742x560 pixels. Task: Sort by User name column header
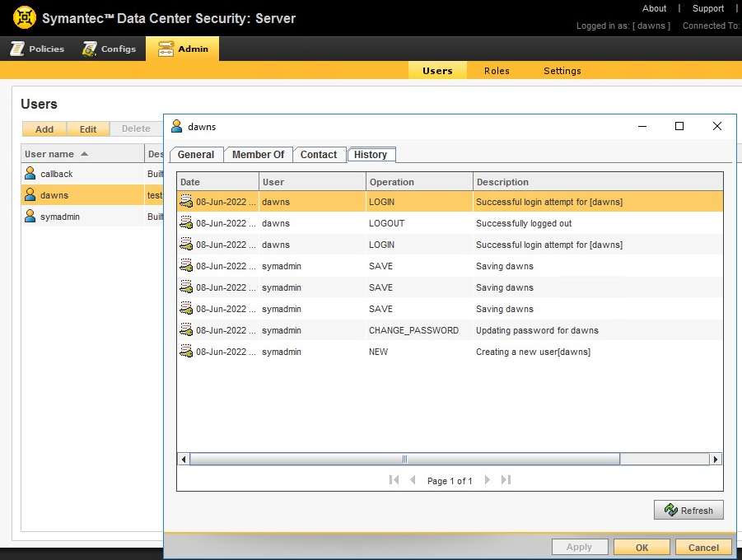coord(82,154)
